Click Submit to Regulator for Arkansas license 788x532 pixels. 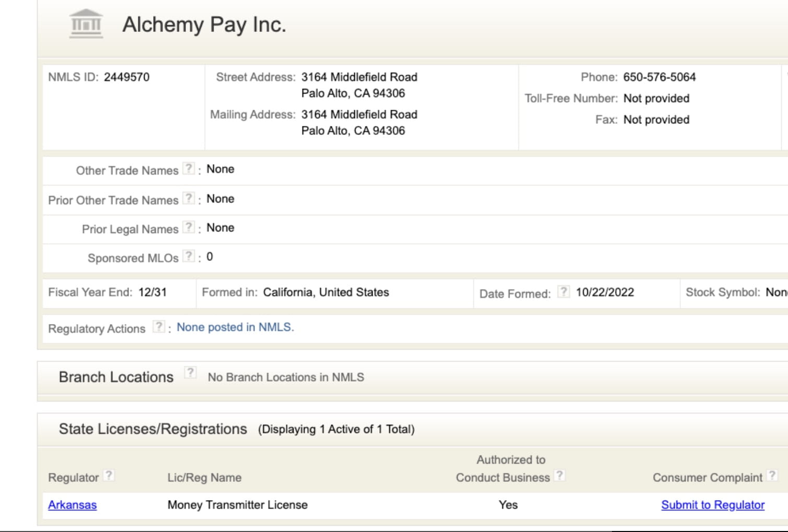coord(713,505)
